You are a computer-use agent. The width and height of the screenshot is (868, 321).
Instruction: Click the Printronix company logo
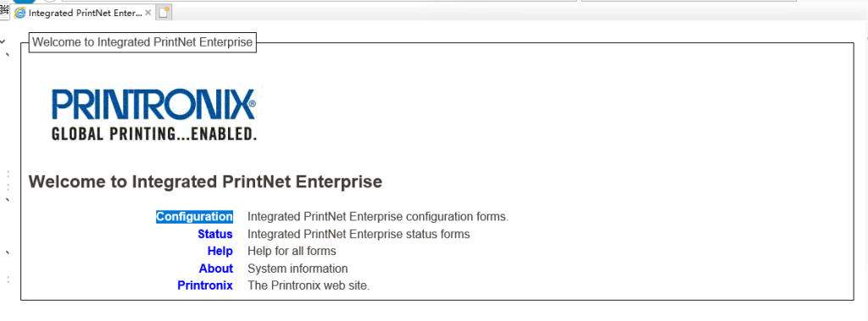pos(154,113)
